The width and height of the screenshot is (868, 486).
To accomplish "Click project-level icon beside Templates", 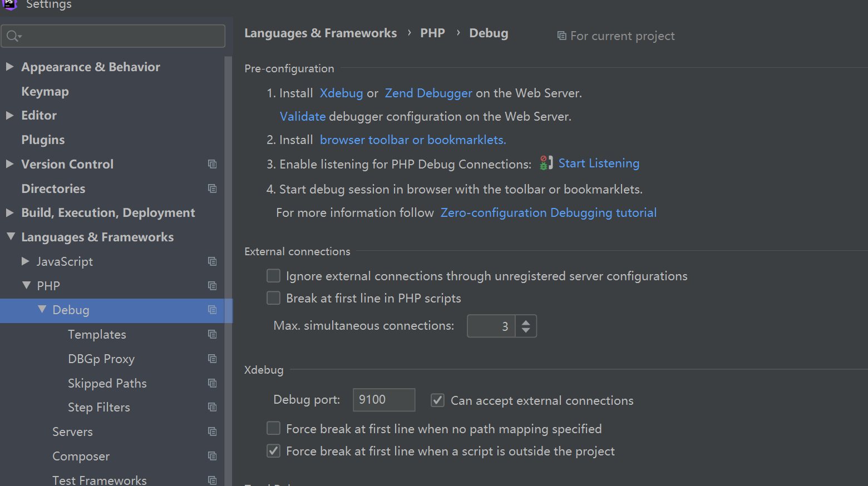I will coord(212,334).
